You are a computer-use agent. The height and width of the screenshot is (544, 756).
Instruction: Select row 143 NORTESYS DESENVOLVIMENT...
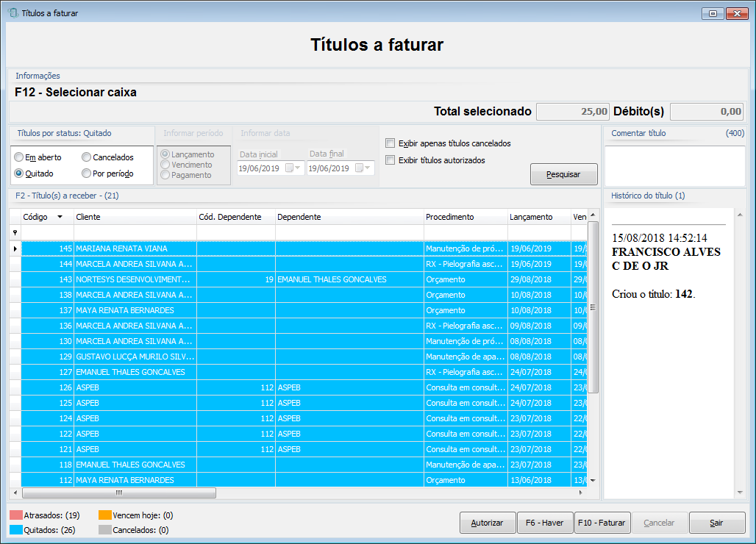point(304,279)
